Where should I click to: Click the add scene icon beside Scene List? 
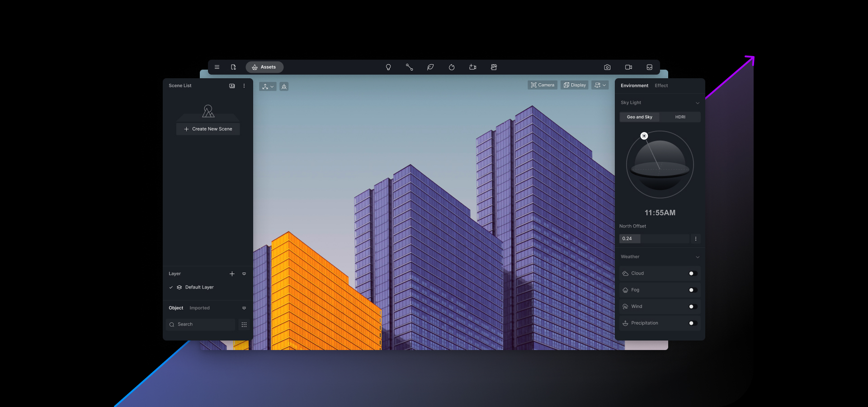click(x=232, y=85)
